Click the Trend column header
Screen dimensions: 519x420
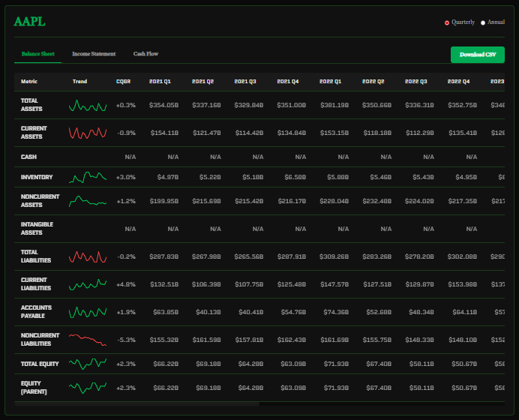pyautogui.click(x=79, y=82)
